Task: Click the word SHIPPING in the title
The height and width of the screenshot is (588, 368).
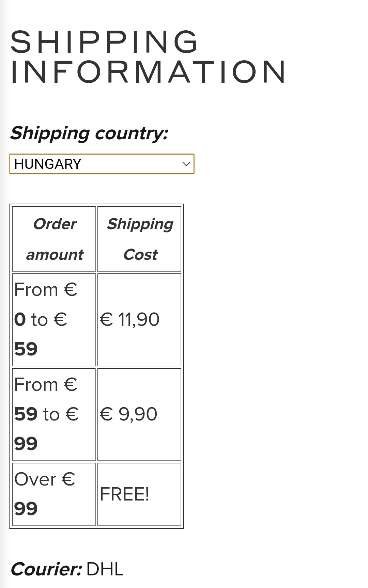Action: click(x=104, y=42)
